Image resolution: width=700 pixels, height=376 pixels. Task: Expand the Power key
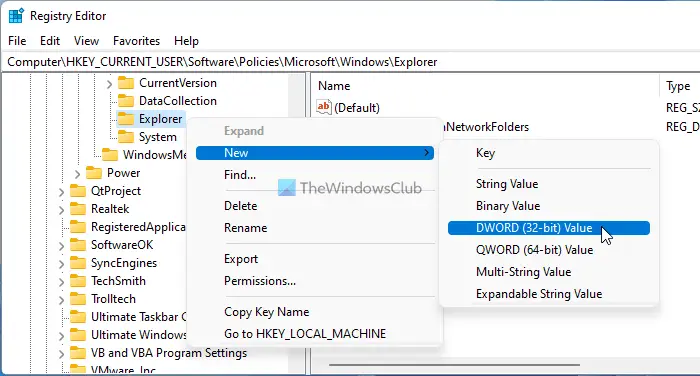click(77, 173)
